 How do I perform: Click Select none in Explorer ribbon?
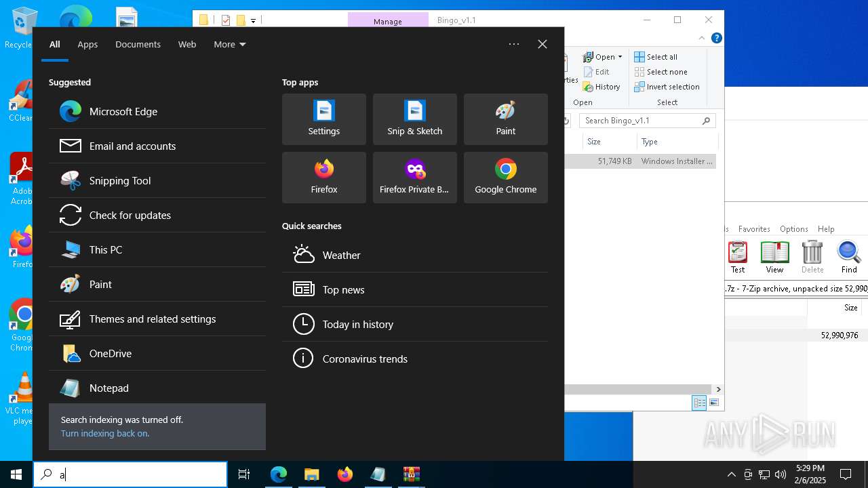point(660,72)
